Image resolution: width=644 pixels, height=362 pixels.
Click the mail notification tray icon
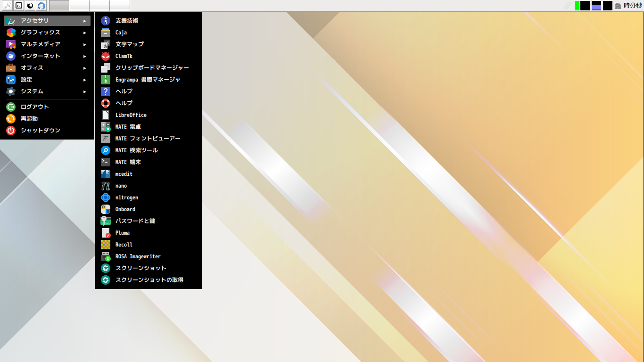coord(618,6)
